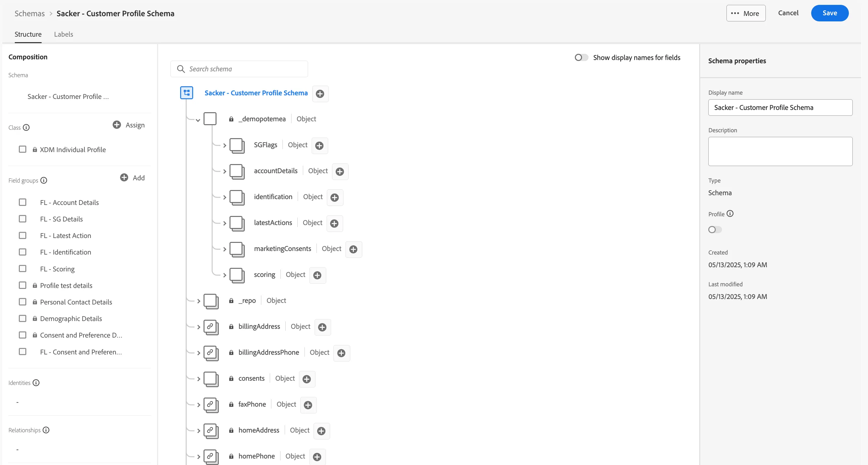Click the schema root tree icon
868x465 pixels.
coord(186,93)
